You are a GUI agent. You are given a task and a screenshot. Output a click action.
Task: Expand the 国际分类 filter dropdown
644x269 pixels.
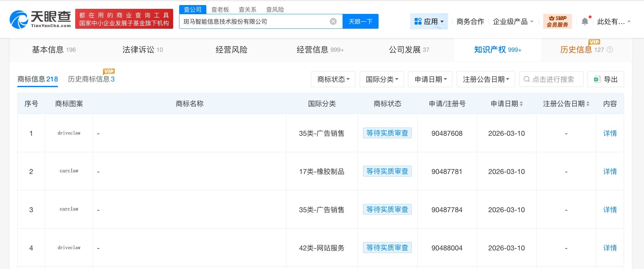coord(382,79)
